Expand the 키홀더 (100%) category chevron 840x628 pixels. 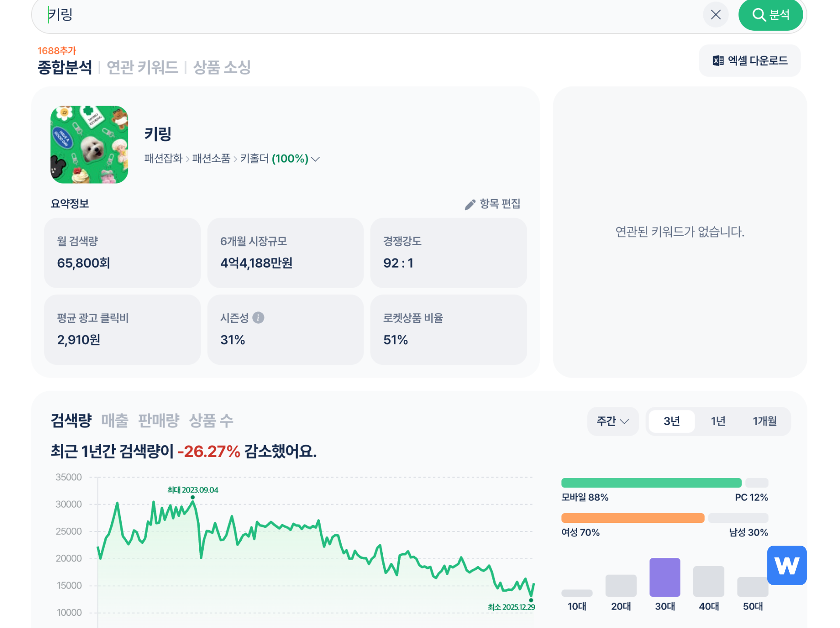pos(316,159)
